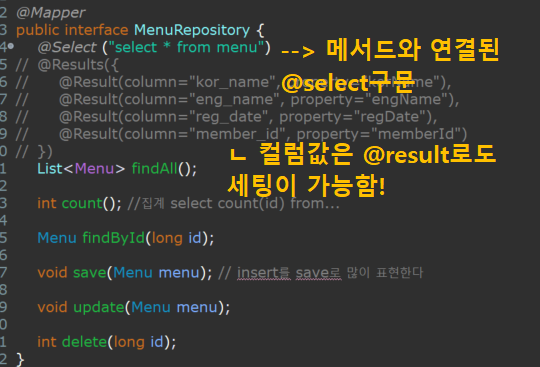This screenshot has width=540, height=367.
Task: Click the long id parameter of delete
Action: [x=138, y=342]
